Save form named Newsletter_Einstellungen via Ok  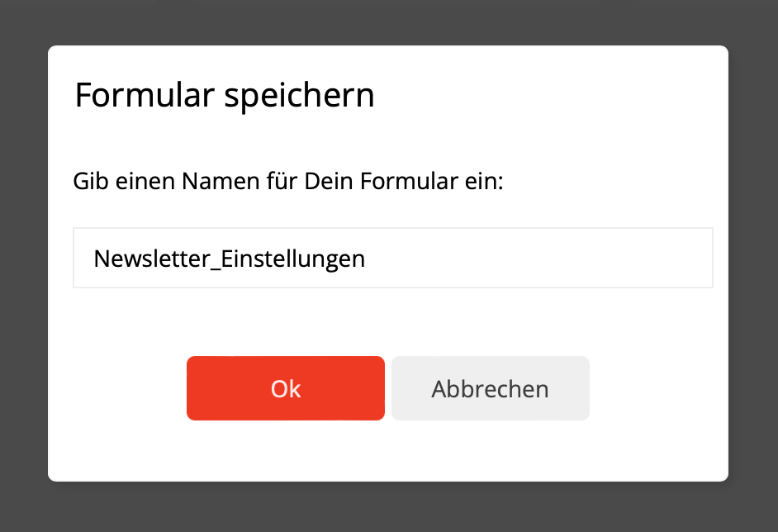tap(285, 388)
